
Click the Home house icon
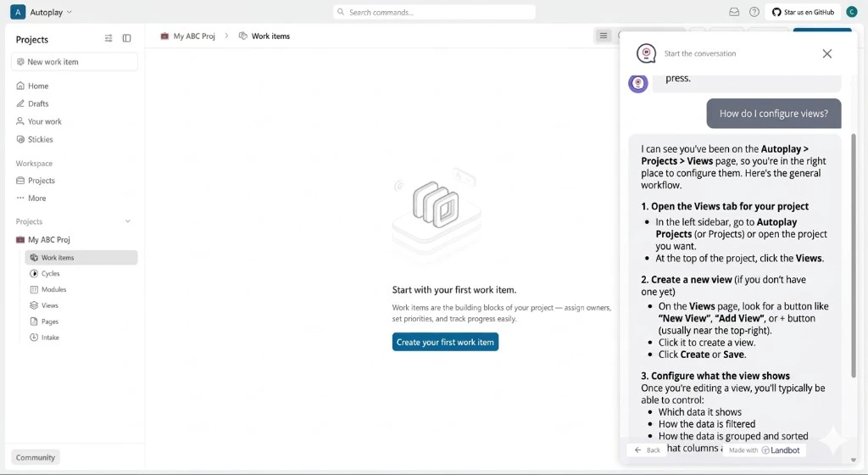tap(20, 86)
